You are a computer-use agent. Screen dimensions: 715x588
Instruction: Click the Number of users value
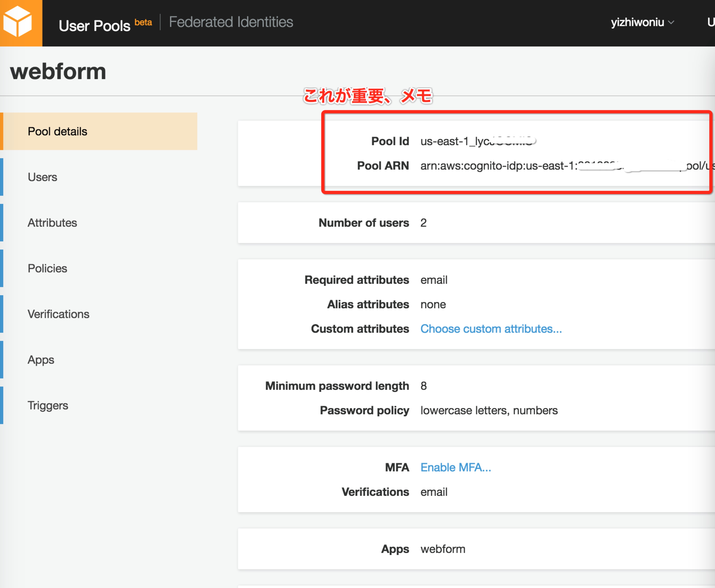(x=424, y=222)
